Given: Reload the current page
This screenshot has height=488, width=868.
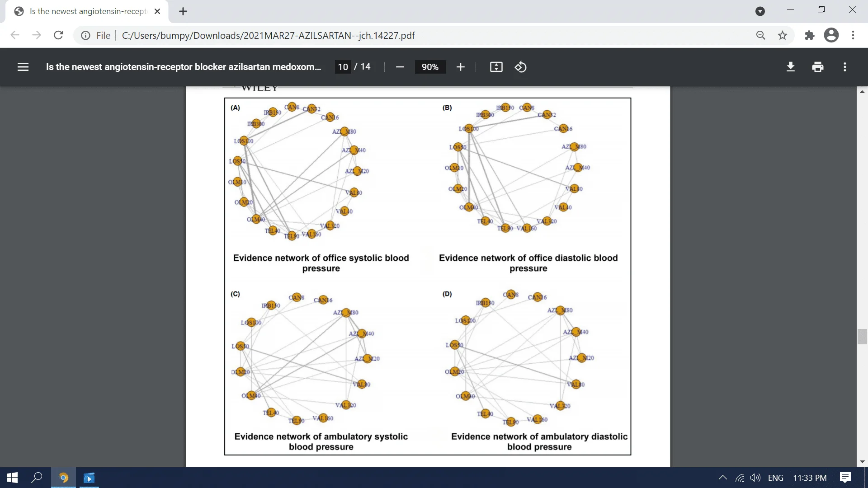Looking at the screenshot, I should (58, 35).
